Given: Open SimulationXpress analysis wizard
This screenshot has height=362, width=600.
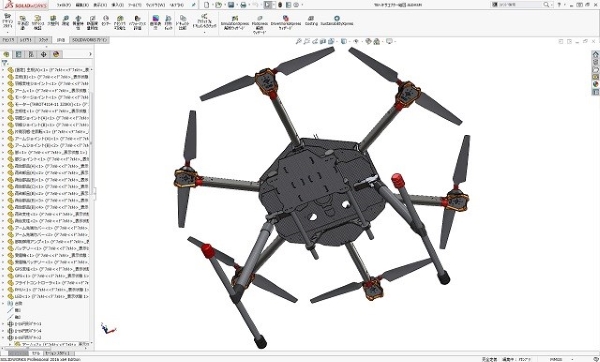Looking at the screenshot, I should (235, 24).
